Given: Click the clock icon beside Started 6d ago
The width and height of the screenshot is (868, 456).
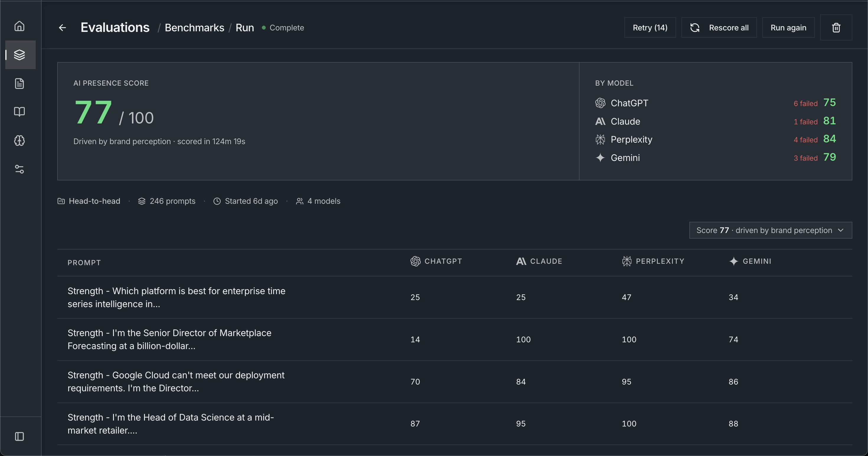Looking at the screenshot, I should point(217,201).
